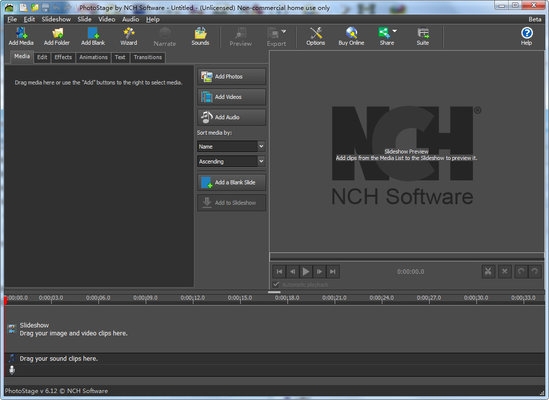Open Help from the toolbar
549x400 pixels.
(x=526, y=36)
